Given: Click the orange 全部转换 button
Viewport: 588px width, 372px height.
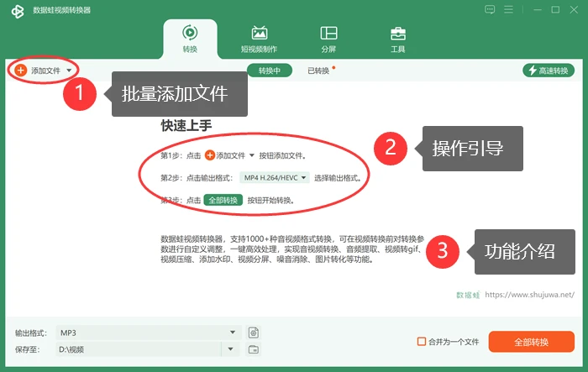Looking at the screenshot, I should pos(532,342).
